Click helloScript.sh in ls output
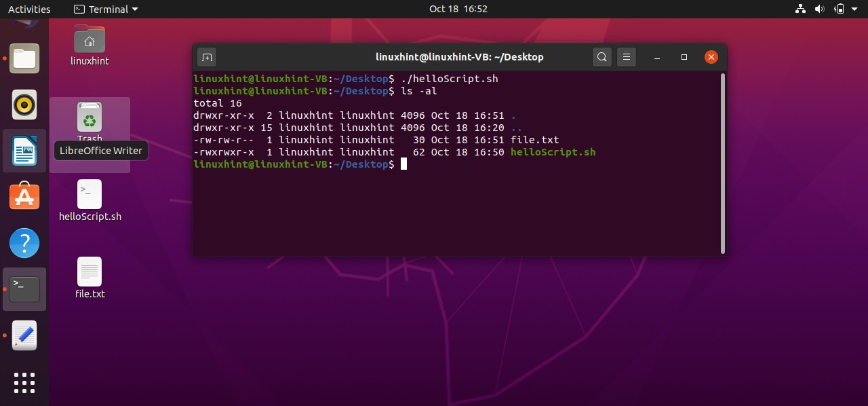The image size is (868, 406). pyautogui.click(x=553, y=152)
